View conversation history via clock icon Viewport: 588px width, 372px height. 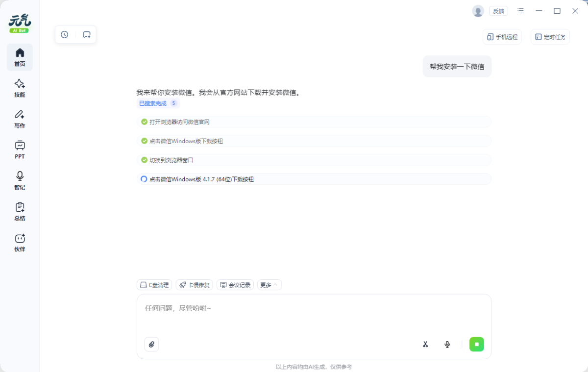tap(64, 34)
